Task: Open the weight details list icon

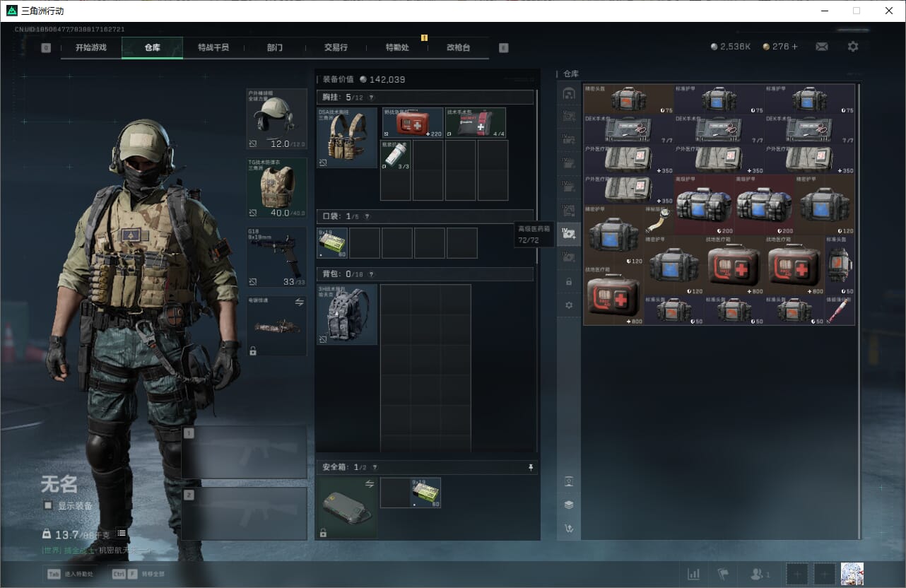Action: [x=122, y=534]
